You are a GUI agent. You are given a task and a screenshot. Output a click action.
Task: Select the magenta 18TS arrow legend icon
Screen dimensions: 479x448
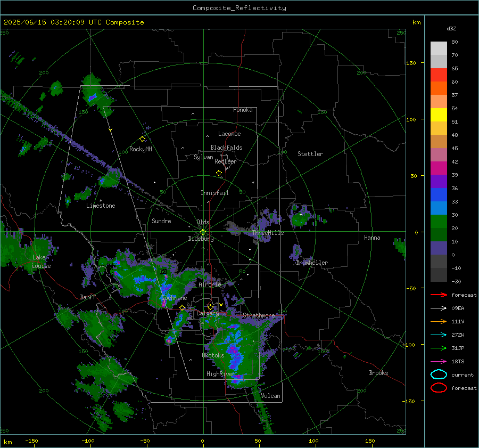point(439,362)
